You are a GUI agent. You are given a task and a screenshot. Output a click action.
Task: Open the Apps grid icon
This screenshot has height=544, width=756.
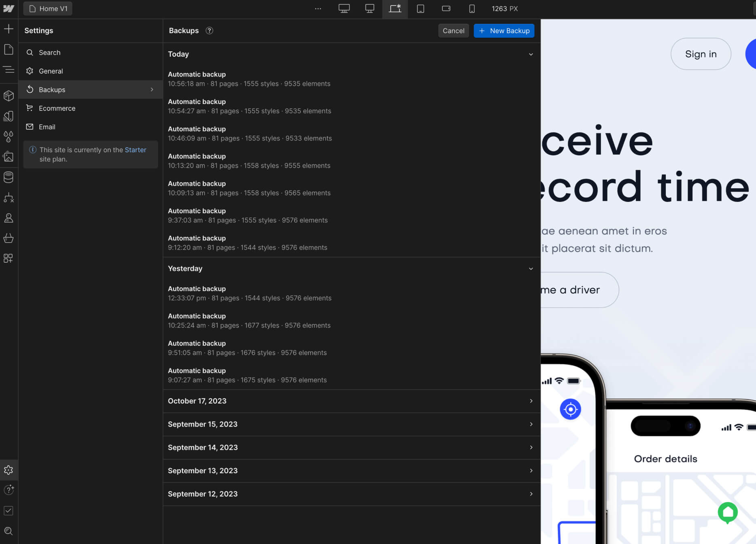tap(8, 258)
